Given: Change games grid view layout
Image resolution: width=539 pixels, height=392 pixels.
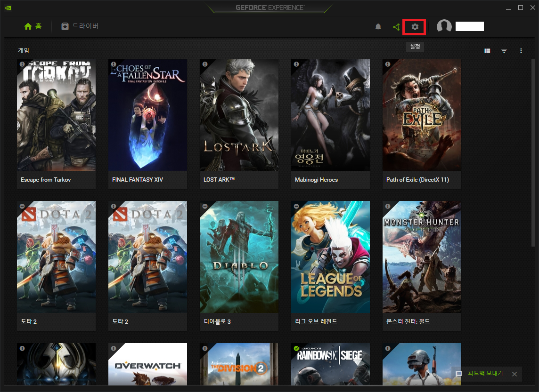Looking at the screenshot, I should 487,51.
